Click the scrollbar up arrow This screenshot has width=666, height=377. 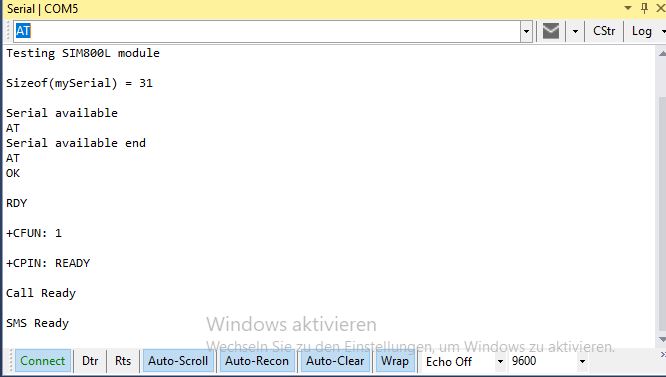click(x=662, y=53)
